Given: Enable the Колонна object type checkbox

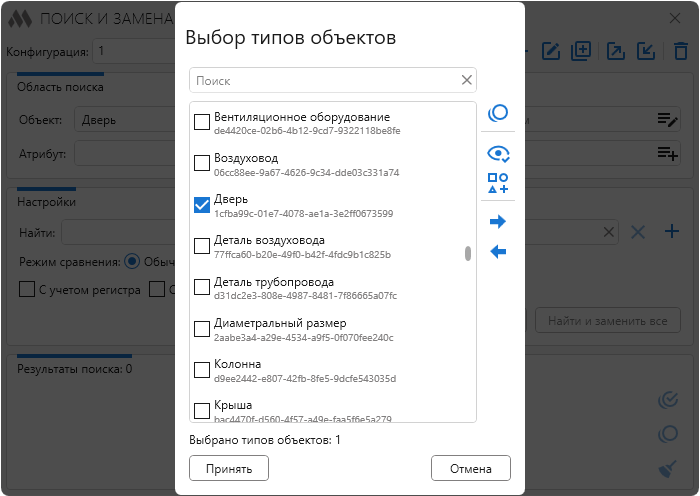Looking at the screenshot, I should click(x=201, y=370).
